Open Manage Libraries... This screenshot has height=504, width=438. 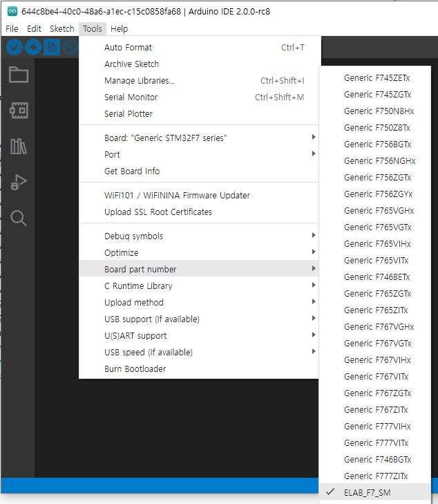point(199,81)
